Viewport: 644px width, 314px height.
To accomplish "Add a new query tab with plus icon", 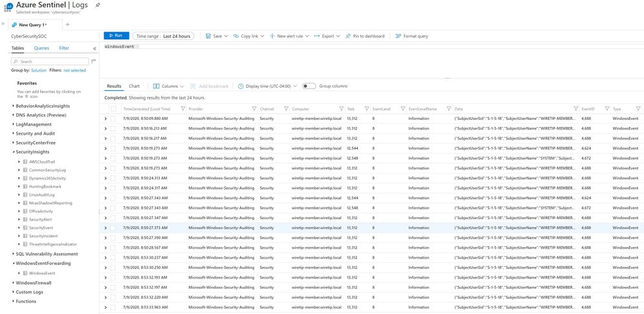I will 68,25.
